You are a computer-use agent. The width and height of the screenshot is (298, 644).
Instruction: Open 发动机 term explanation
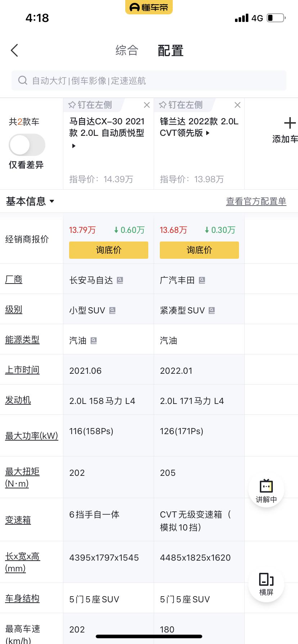[x=18, y=400]
